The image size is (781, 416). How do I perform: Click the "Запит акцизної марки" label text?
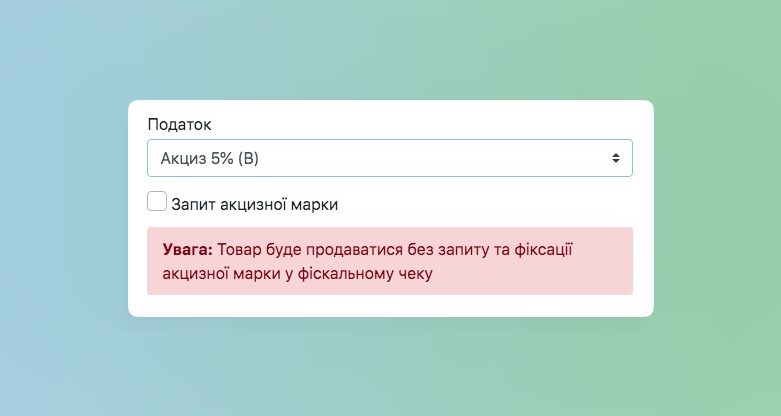pos(254,204)
